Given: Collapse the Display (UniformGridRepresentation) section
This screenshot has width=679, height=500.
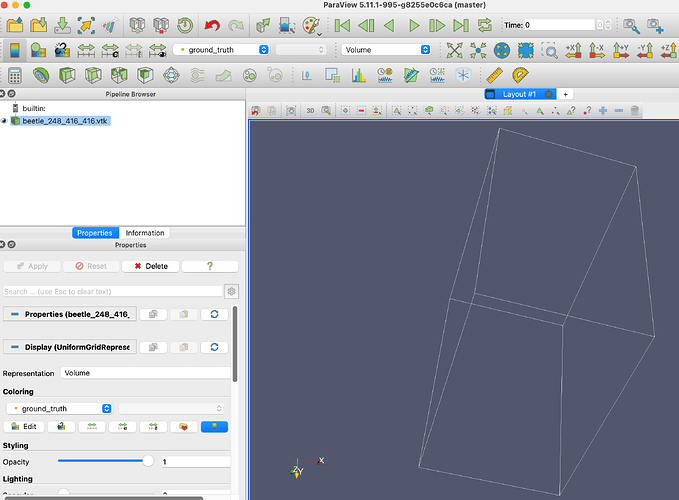Looking at the screenshot, I should coord(70,347).
